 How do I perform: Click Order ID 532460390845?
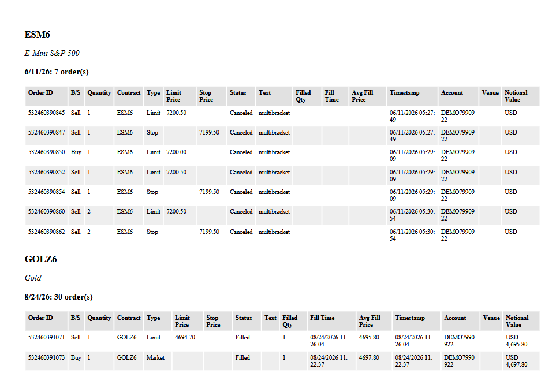(46, 113)
